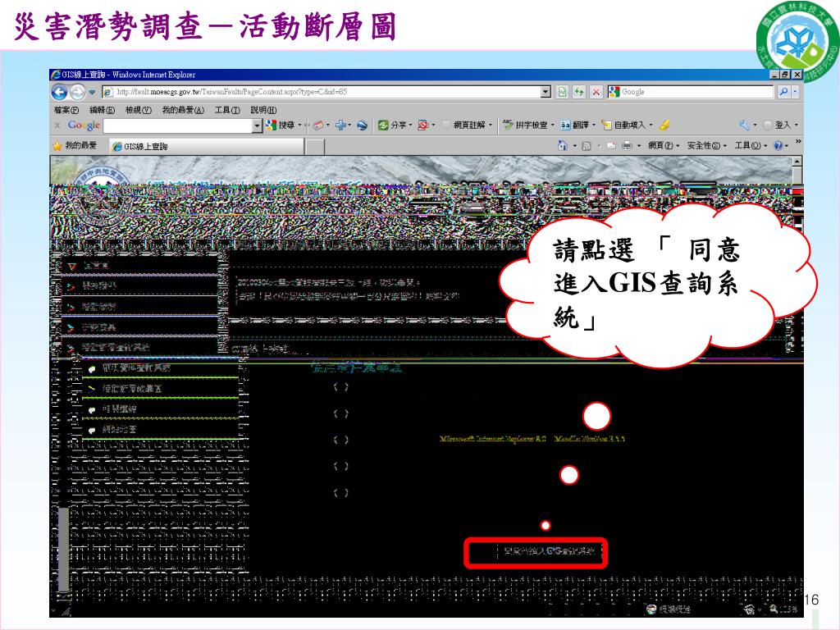This screenshot has height=630, width=840.
Task: Open the 安全性(S) command bar menu
Action: 706,146
